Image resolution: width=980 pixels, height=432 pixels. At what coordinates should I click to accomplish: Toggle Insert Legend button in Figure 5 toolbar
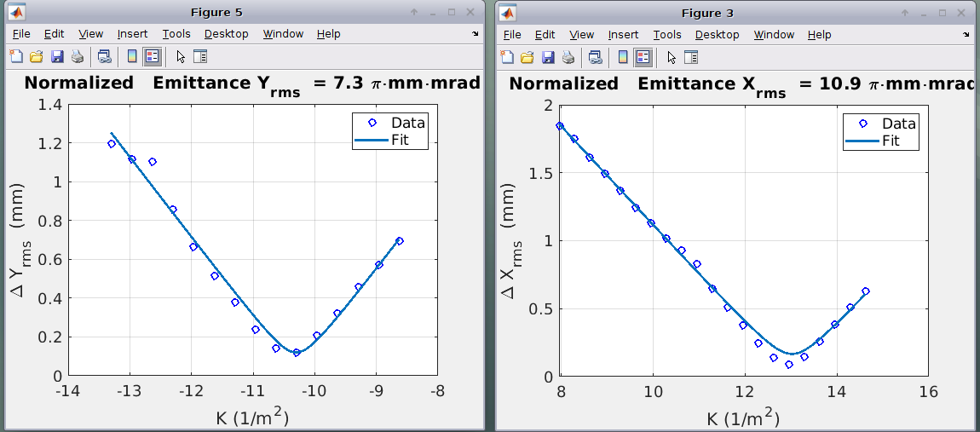pyautogui.click(x=153, y=57)
